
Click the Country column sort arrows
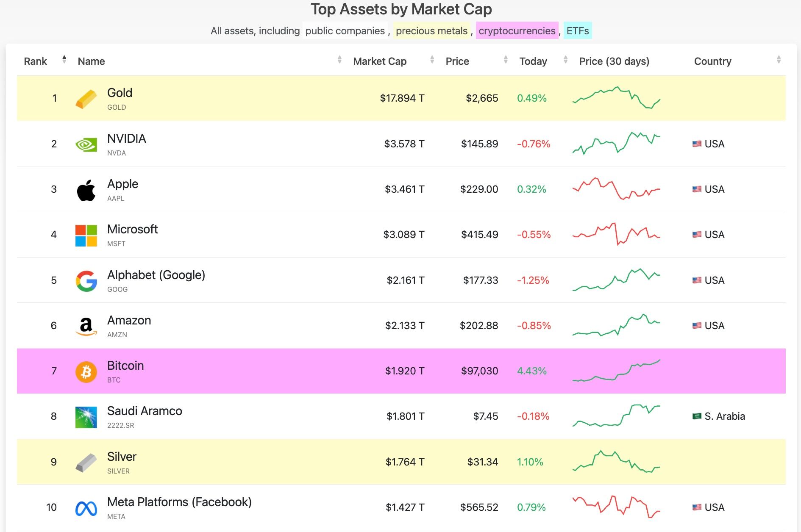coord(779,61)
